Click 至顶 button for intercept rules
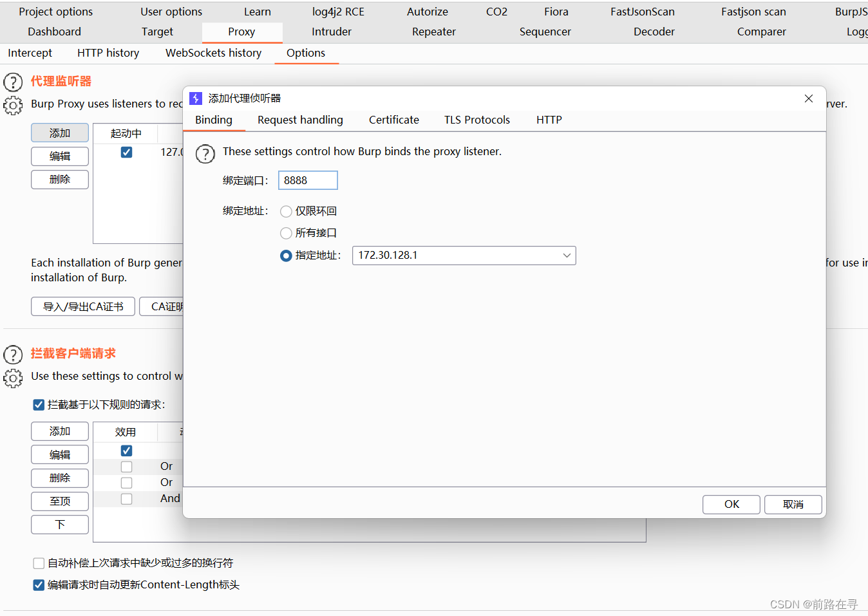This screenshot has height=616, width=868. (x=60, y=501)
